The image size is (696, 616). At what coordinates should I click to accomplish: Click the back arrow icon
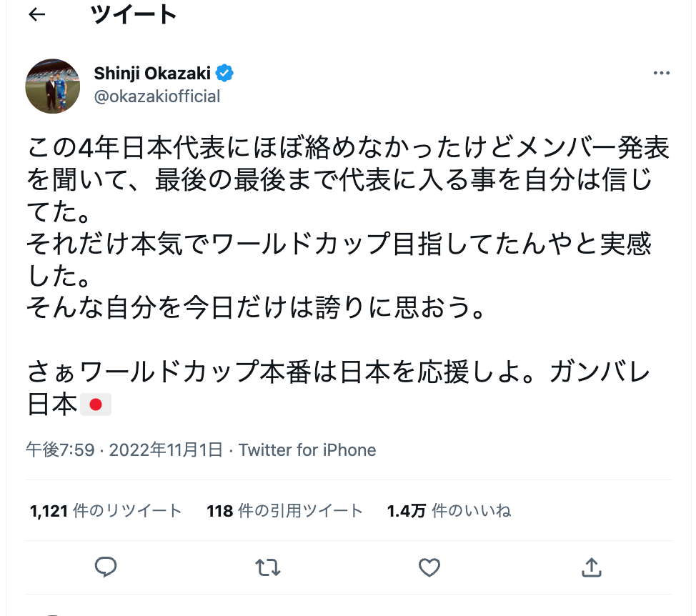click(37, 15)
